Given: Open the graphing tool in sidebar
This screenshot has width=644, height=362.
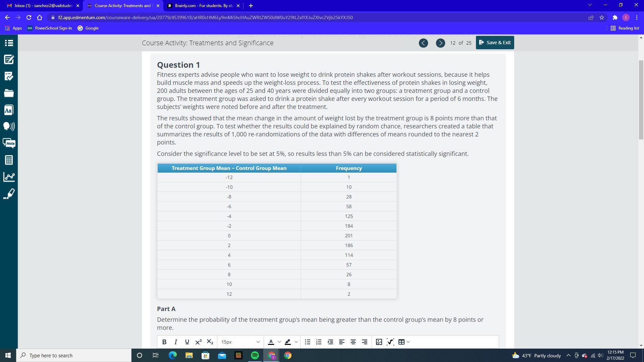Looking at the screenshot, I should point(9,177).
